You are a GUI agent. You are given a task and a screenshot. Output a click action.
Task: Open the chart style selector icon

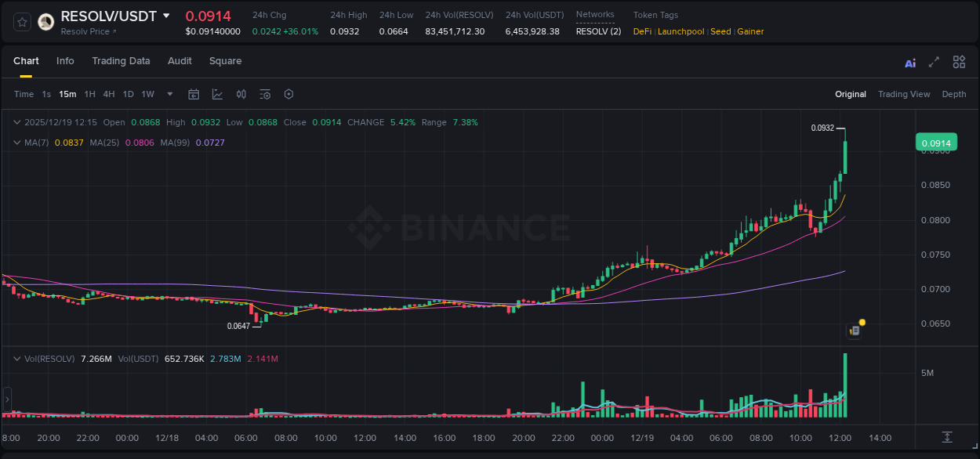tap(217, 94)
